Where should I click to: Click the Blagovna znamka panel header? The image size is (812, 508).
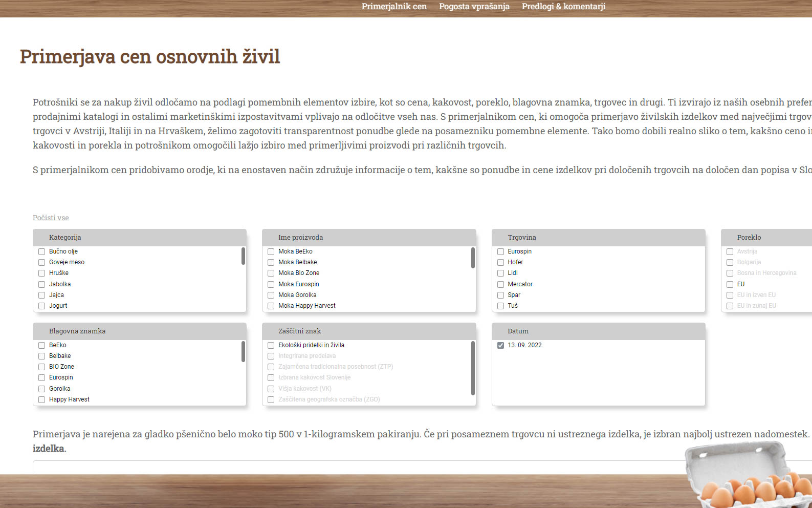140,331
